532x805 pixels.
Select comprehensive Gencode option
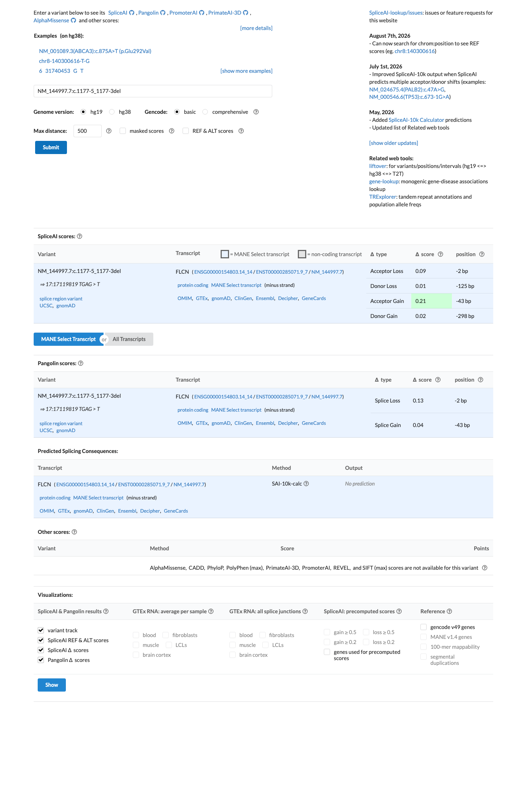point(205,112)
